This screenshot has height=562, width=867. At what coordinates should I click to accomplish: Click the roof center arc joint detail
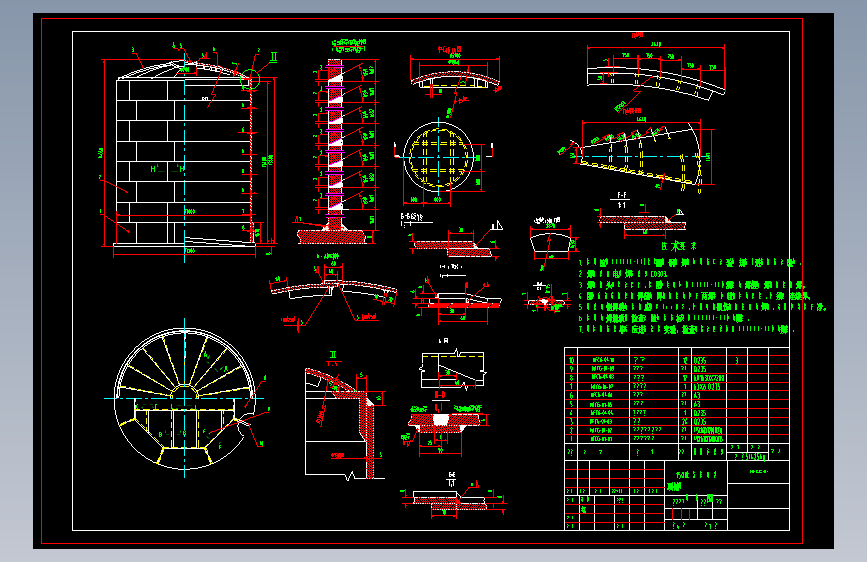click(x=333, y=293)
